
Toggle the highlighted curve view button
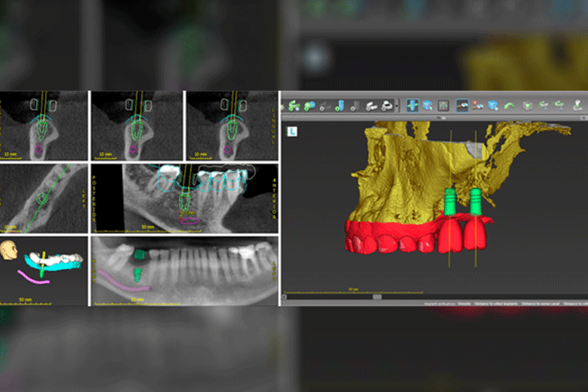(x=461, y=106)
